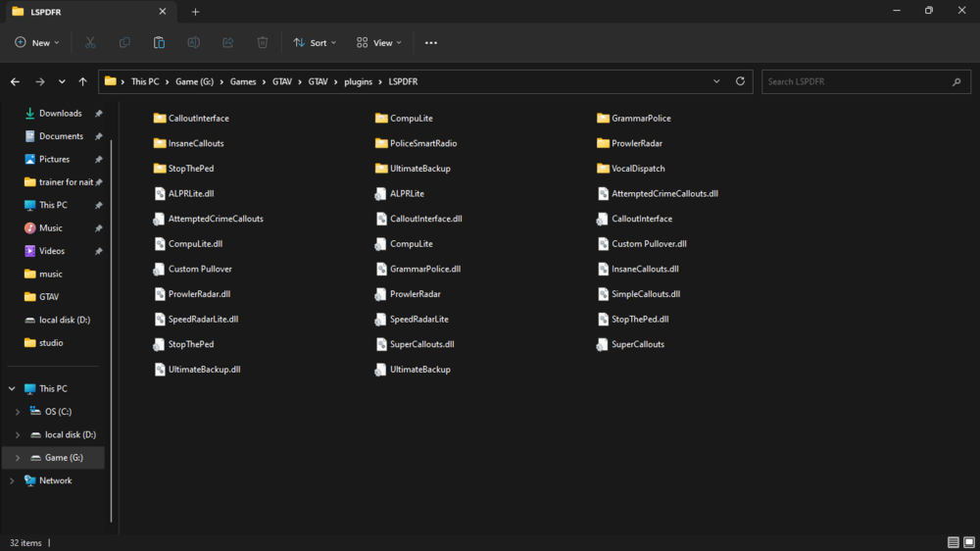Select AttemptedCrimeCallouts.dll file

pyautogui.click(x=658, y=193)
